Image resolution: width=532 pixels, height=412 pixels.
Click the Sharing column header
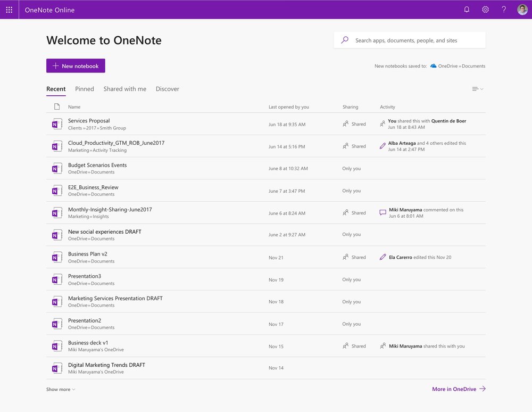(350, 107)
